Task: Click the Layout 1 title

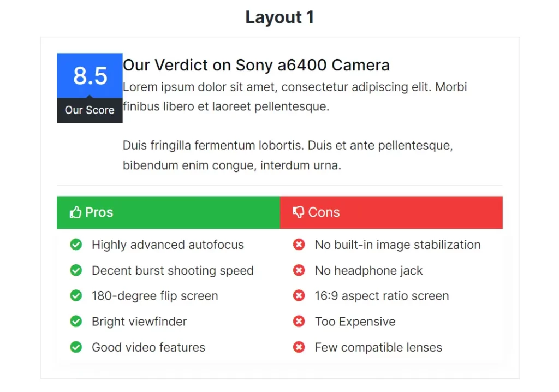Action: pos(280,17)
